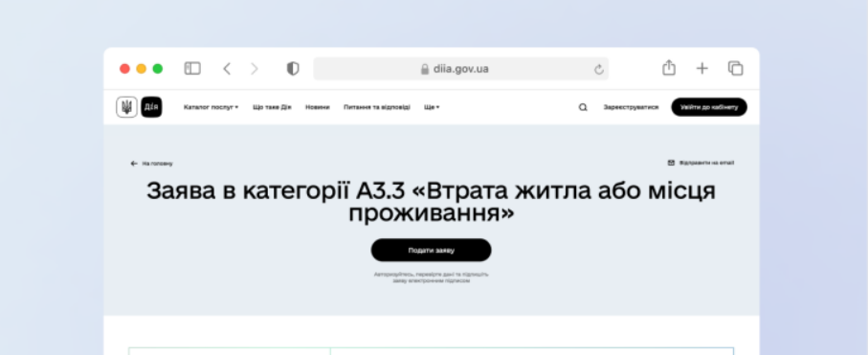The width and height of the screenshot is (868, 355).
Task: Open the share sheet icon
Action: pos(669,68)
